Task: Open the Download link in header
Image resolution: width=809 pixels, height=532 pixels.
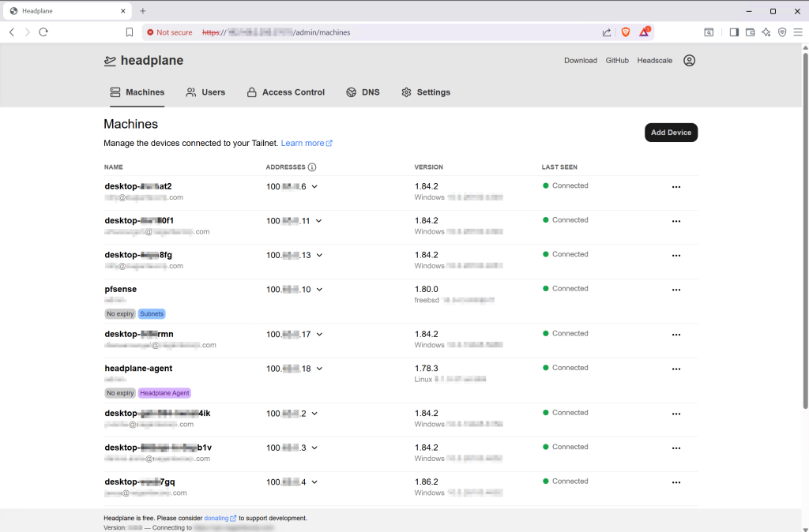Action: 581,60
